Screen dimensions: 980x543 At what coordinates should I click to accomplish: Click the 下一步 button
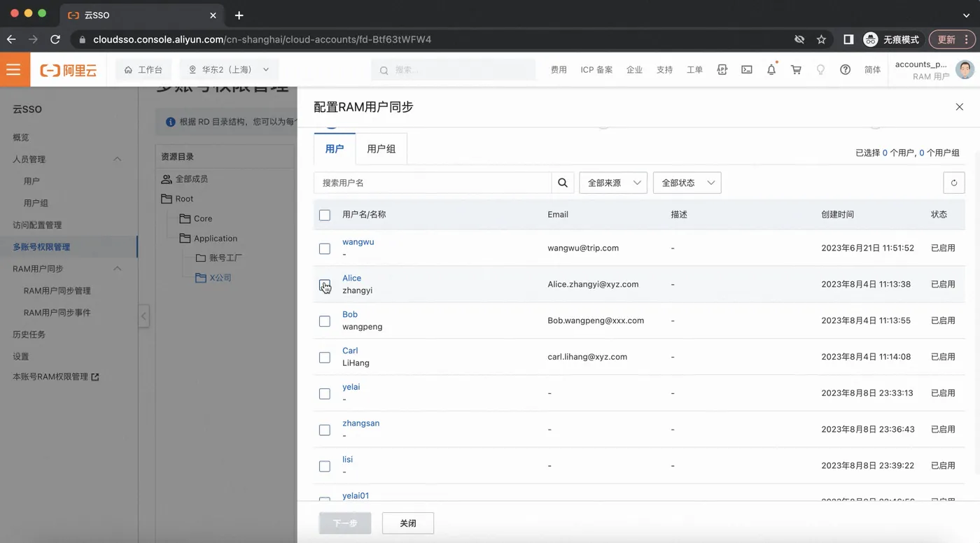(345, 523)
